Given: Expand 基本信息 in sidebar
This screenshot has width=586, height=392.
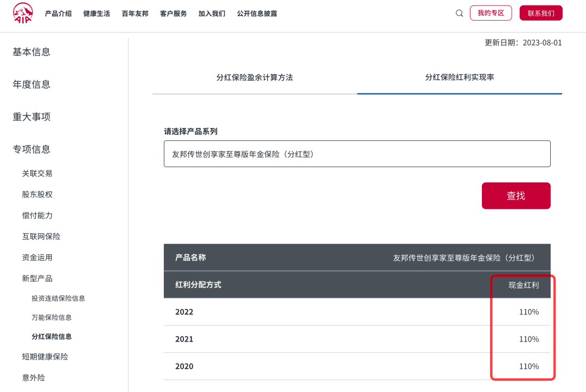Looking at the screenshot, I should coord(31,52).
